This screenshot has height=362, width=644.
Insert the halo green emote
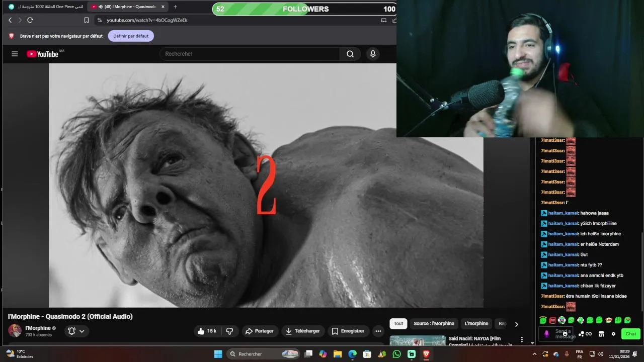[x=543, y=320]
